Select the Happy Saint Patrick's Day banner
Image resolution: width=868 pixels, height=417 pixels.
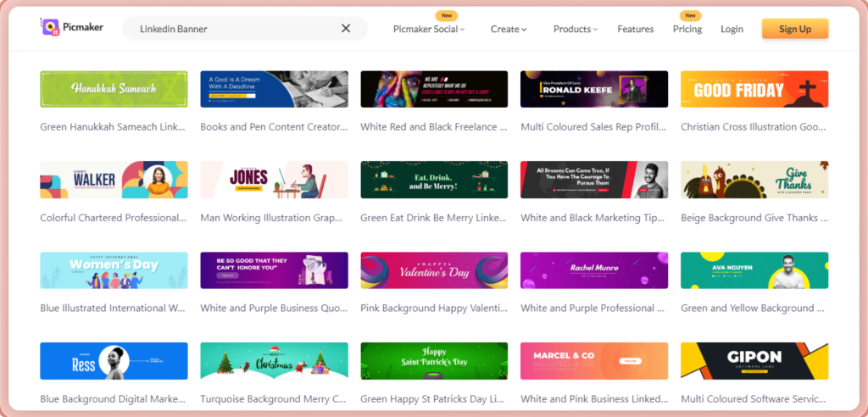(434, 361)
